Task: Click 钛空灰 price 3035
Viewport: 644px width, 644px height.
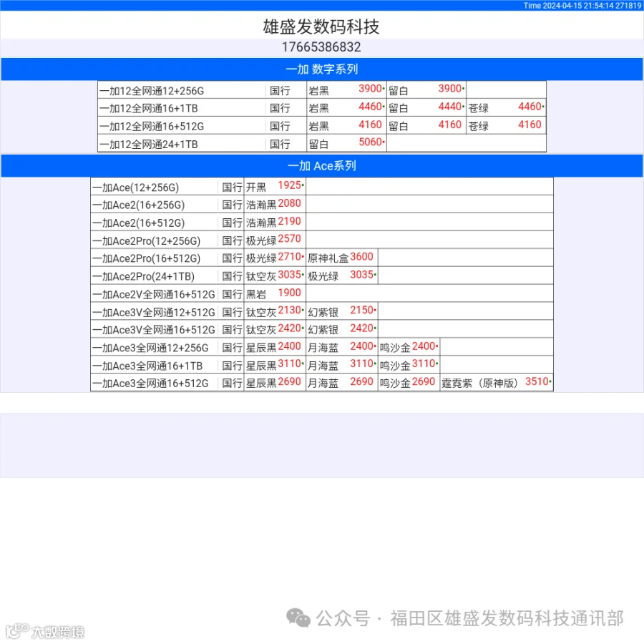Action: pyautogui.click(x=290, y=275)
